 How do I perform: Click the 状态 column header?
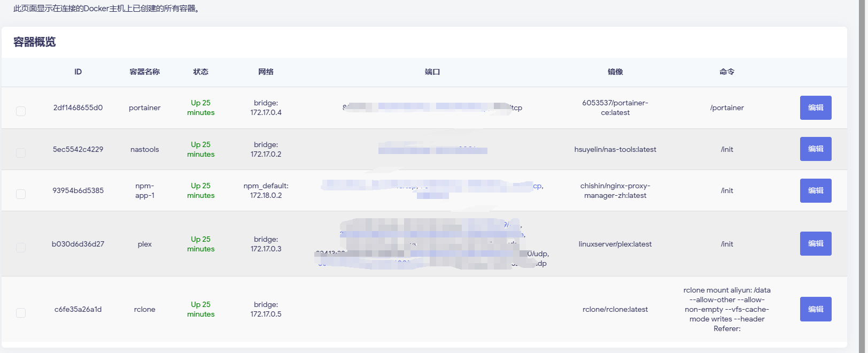click(200, 72)
